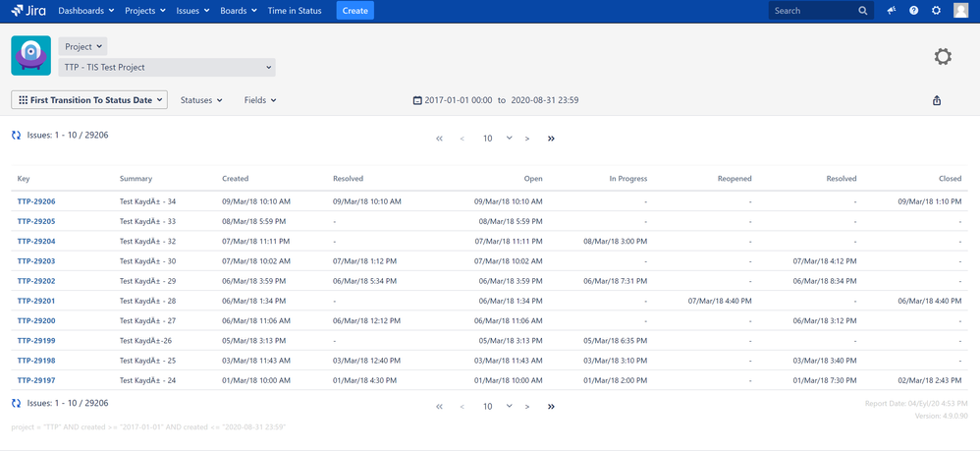
Task: Go to the first page in bottom pagination
Action: (x=439, y=407)
